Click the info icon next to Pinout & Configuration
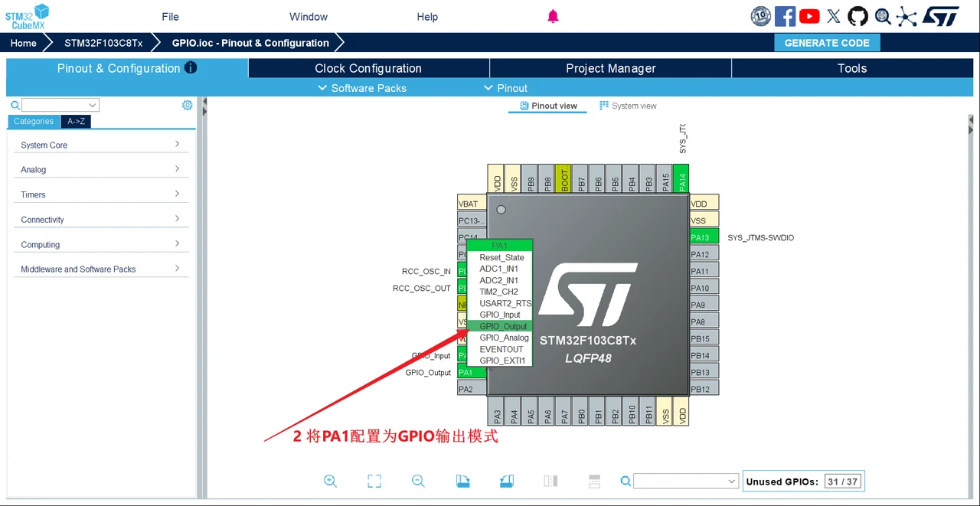The image size is (980, 506). point(191,67)
